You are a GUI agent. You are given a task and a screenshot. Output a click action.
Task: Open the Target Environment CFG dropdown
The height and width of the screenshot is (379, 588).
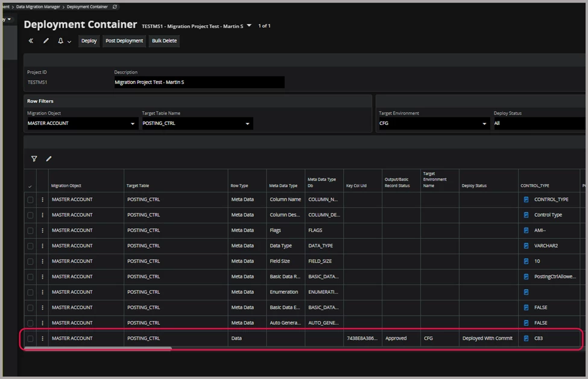[484, 124]
